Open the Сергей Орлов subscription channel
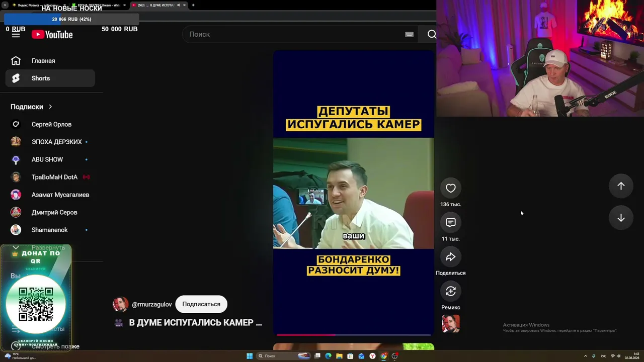644x362 pixels. [x=50, y=124]
